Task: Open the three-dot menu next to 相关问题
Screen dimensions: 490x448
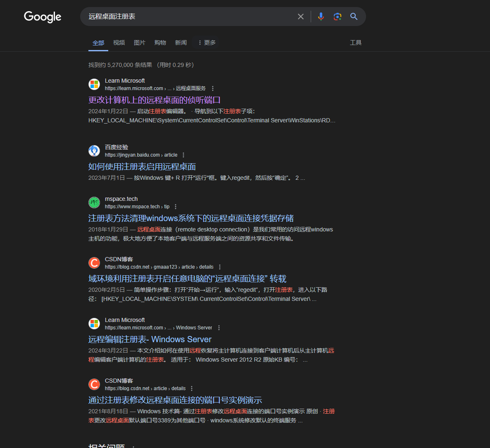Action: 133,447
